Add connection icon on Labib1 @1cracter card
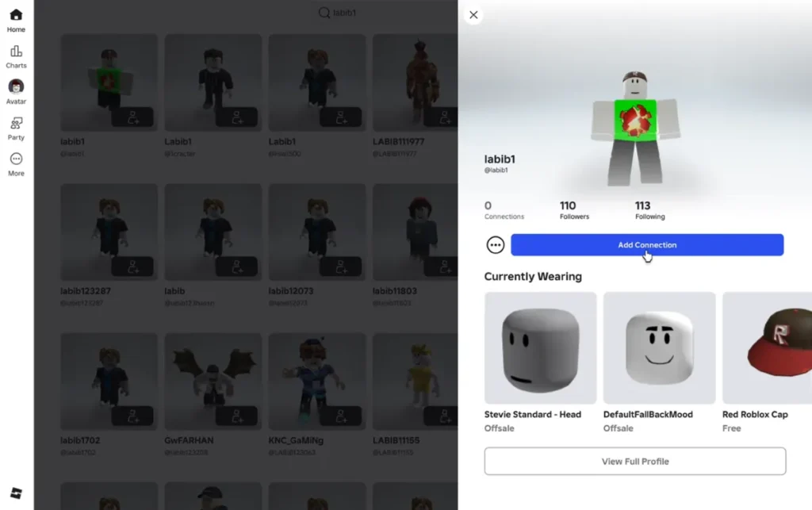This screenshot has height=510, width=812. pyautogui.click(x=236, y=117)
